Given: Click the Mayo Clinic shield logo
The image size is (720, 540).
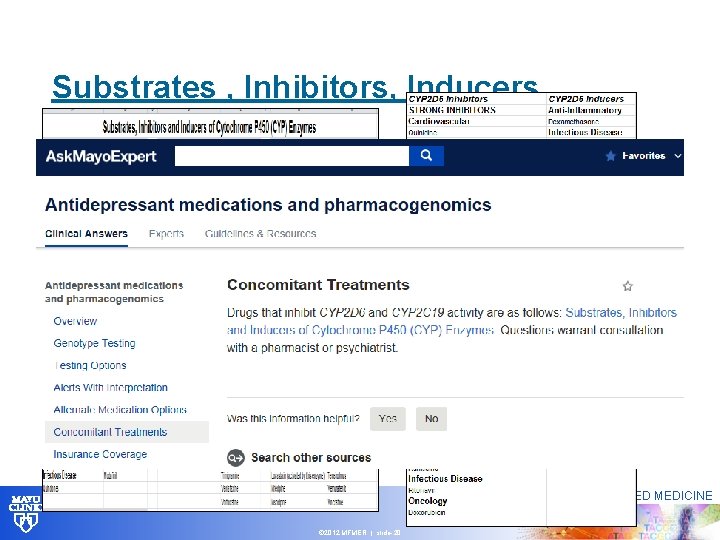Looking at the screenshot, I should click(x=25, y=512).
